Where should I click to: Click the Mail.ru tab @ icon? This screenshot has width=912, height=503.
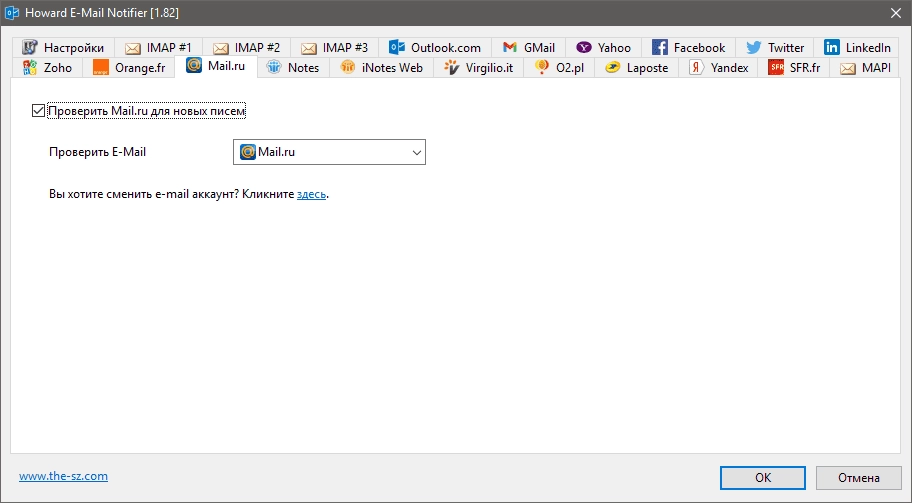tap(194, 65)
